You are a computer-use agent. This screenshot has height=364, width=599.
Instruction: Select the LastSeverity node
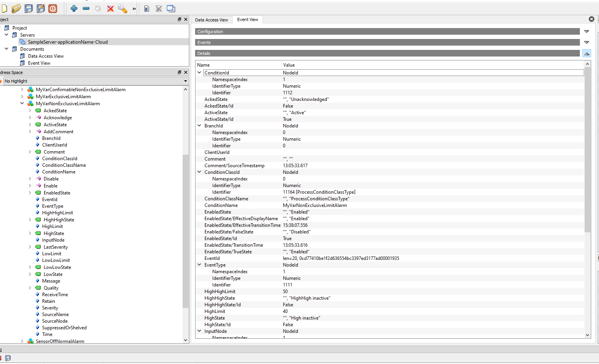tap(56, 247)
